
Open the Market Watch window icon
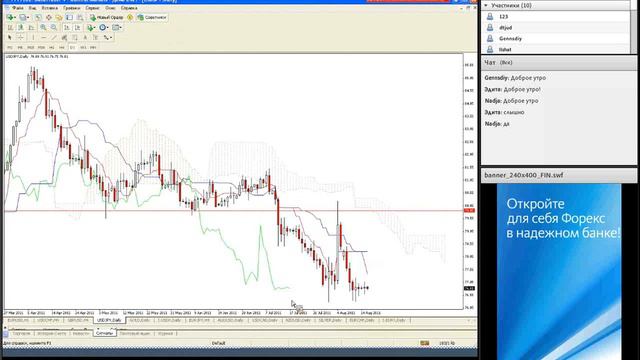coord(38,18)
